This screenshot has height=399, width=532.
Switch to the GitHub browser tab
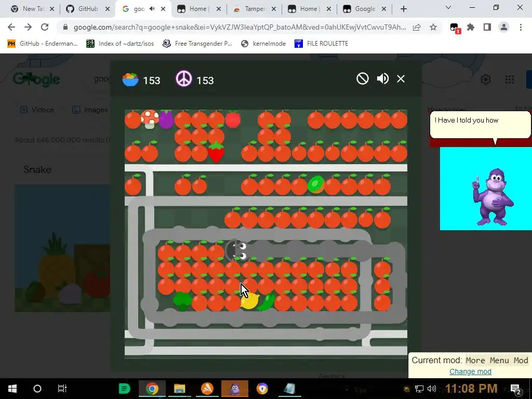(88, 9)
